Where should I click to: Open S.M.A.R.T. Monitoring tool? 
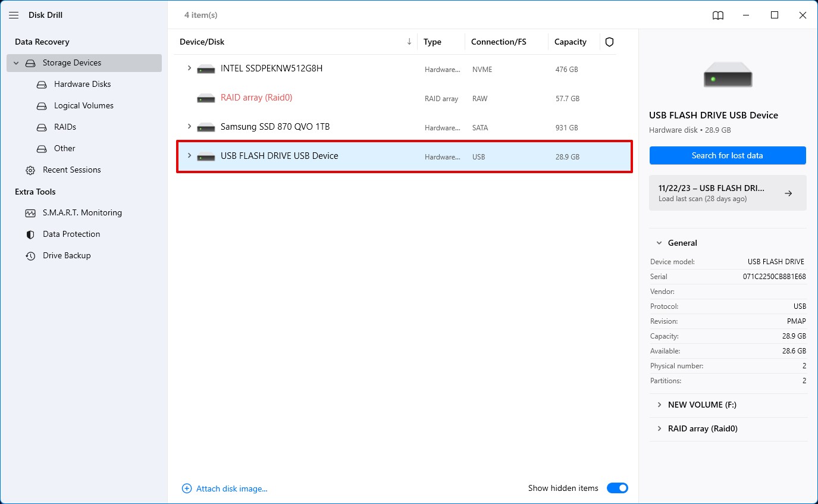tap(82, 213)
